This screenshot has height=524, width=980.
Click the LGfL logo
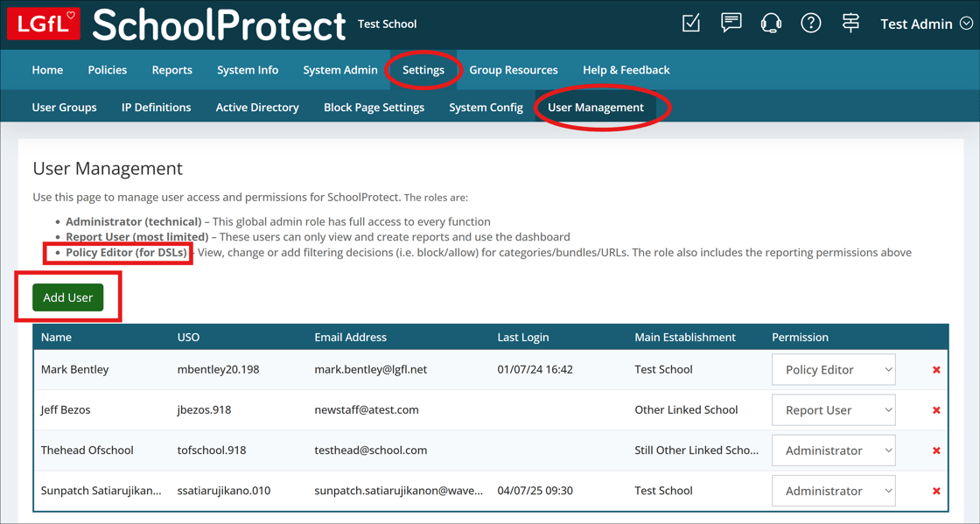click(44, 24)
